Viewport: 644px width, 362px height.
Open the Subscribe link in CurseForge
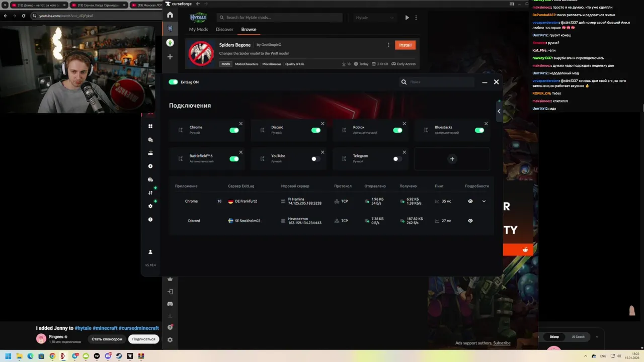[x=502, y=343]
